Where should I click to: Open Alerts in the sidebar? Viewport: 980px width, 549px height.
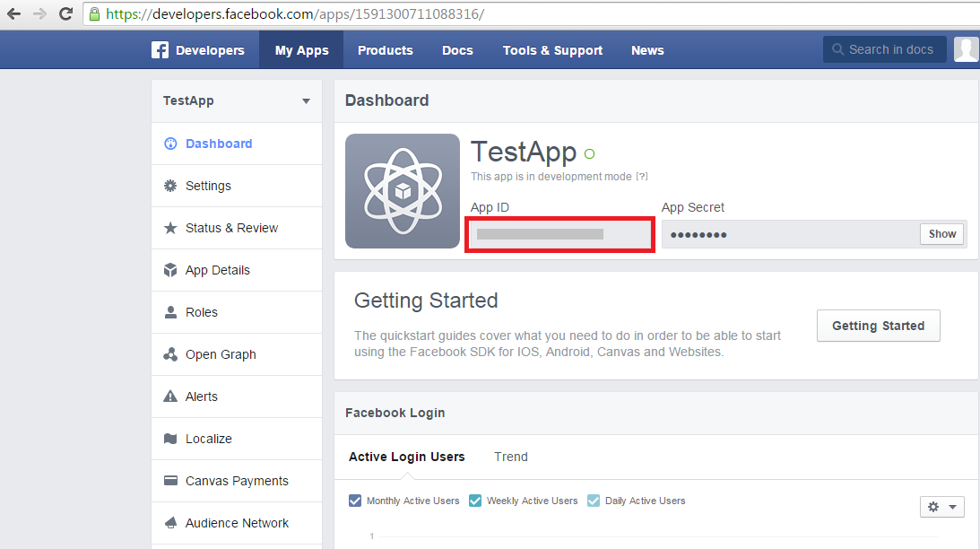pos(236,396)
